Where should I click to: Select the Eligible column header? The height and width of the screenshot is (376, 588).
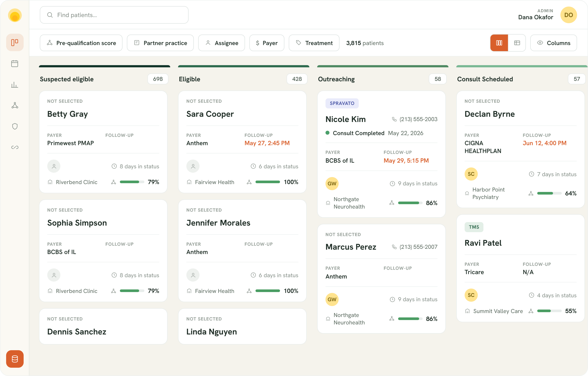tap(189, 79)
